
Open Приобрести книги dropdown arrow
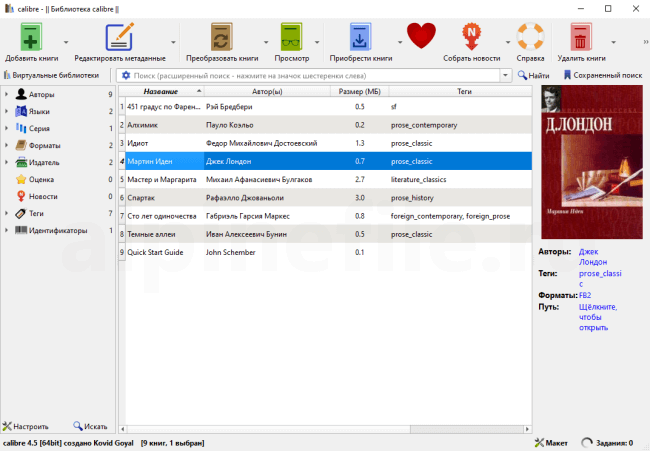[x=400, y=42]
